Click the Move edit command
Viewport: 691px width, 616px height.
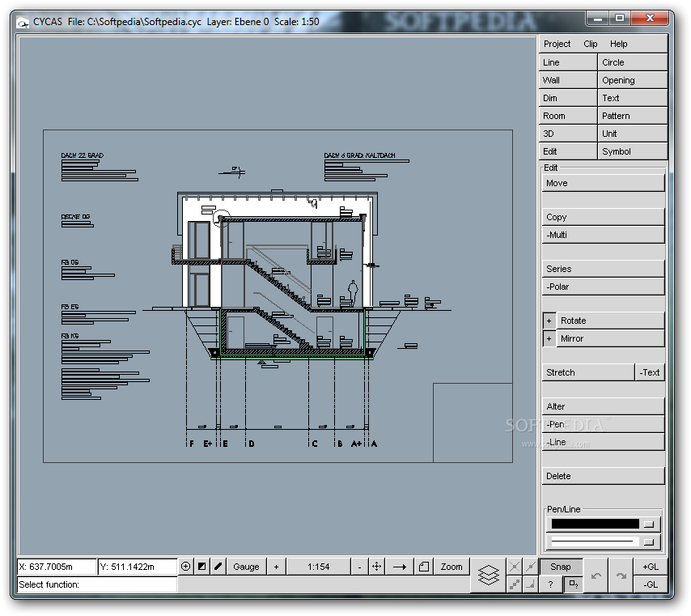(x=603, y=183)
